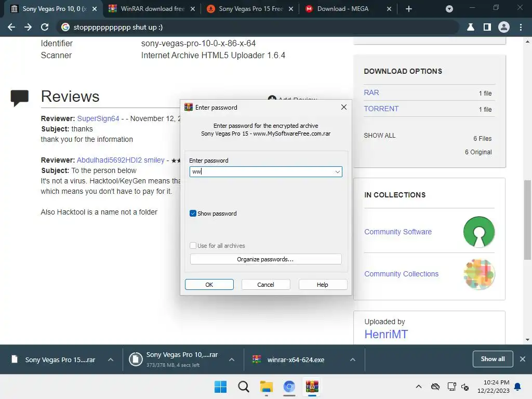Click the WinRAR icon in dialog title bar

click(188, 107)
